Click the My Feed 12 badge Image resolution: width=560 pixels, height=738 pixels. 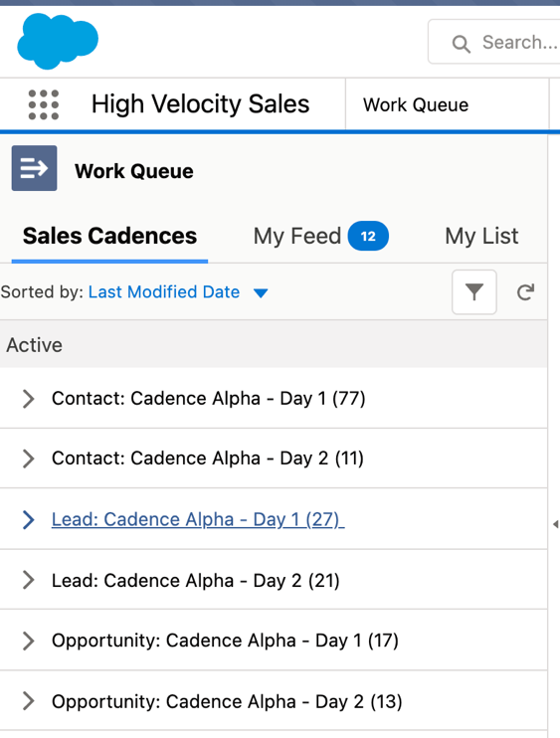pos(368,236)
